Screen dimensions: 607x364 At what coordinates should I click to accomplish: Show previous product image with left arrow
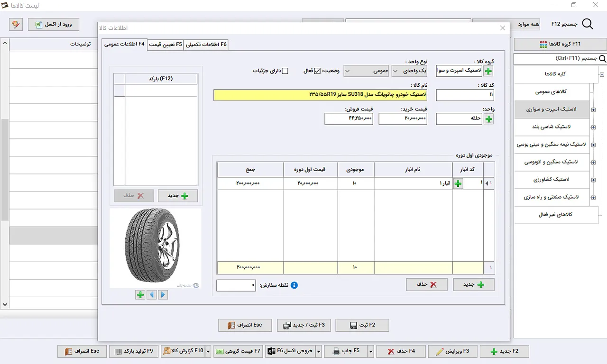coord(152,295)
